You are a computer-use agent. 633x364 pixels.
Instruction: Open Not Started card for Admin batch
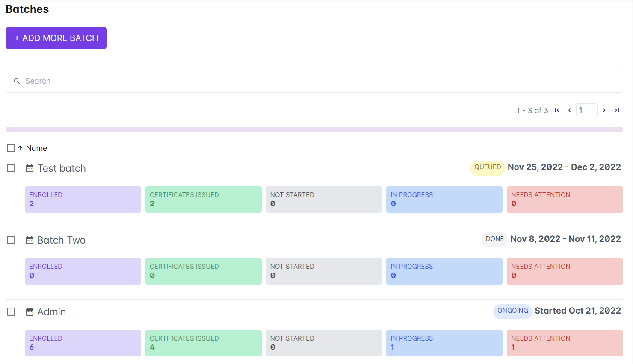[324, 343]
